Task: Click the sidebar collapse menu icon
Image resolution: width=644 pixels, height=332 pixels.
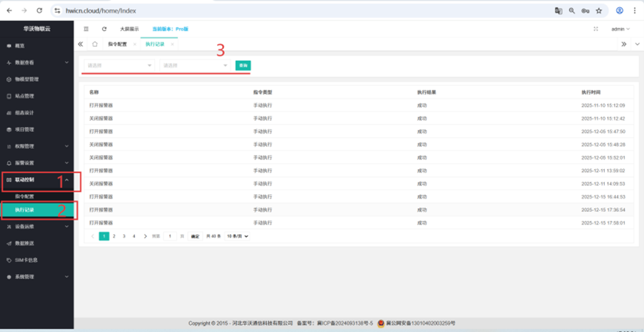Action: tap(86, 29)
